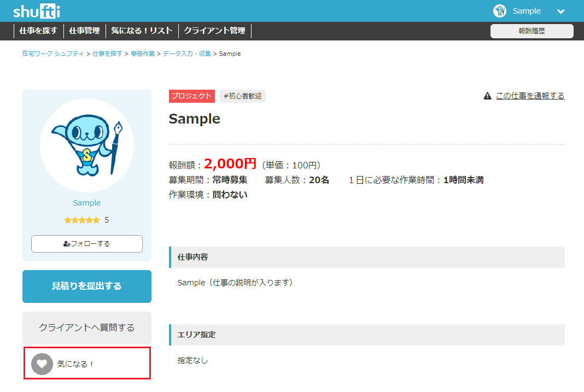
Task: Go to データ入力・収集 breadcrumb link
Action: 186,54
